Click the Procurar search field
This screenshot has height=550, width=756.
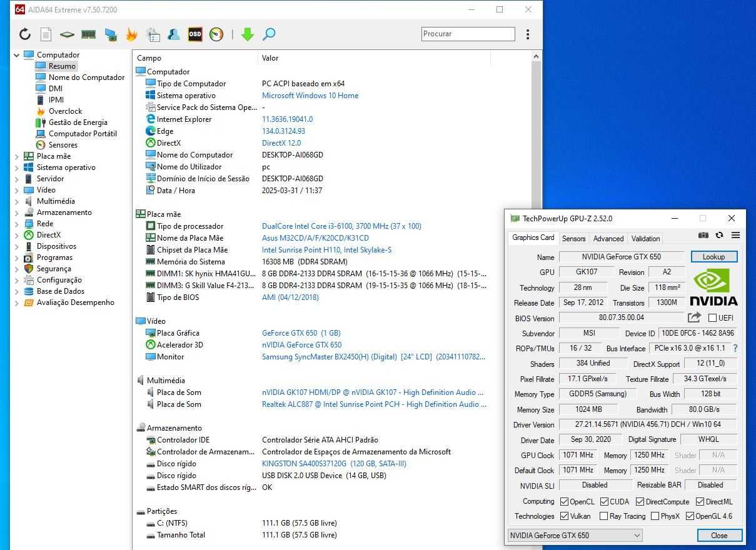(468, 34)
